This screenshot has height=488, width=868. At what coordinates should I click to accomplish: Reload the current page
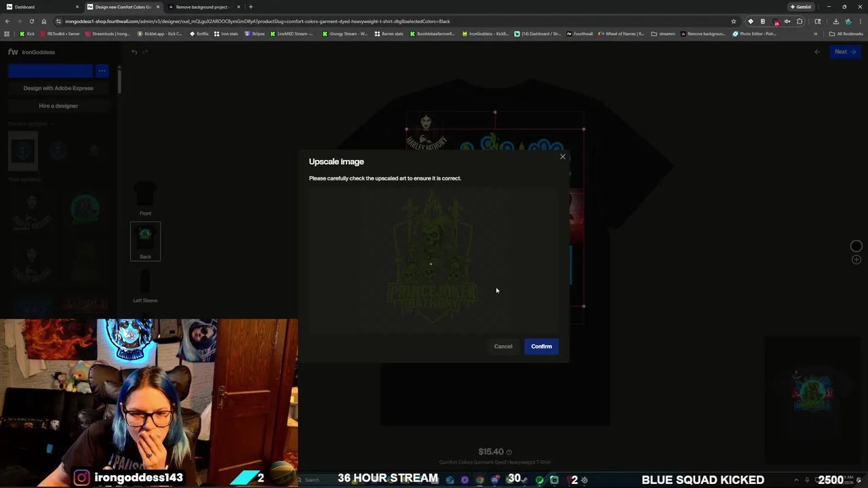point(31,21)
